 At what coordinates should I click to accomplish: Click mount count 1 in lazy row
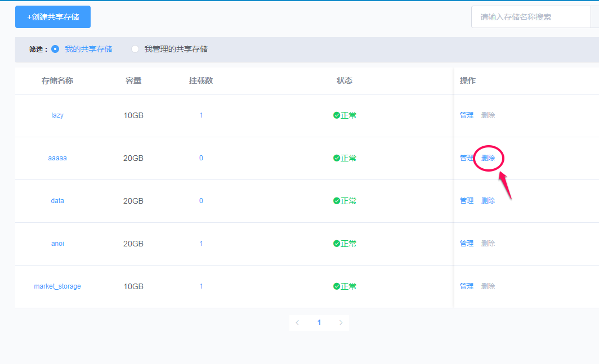pyautogui.click(x=201, y=115)
